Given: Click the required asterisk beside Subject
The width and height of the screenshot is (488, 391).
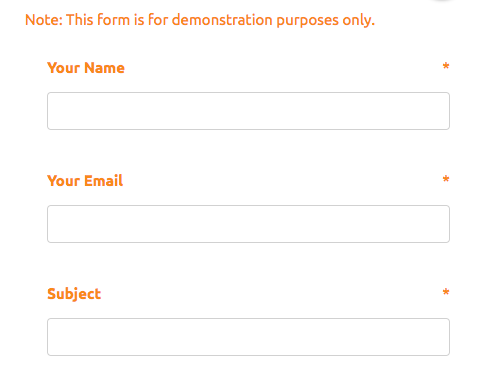Looking at the screenshot, I should (446, 292).
